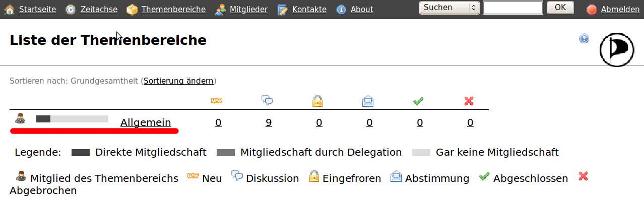Click the Sortierung ändern link

coord(178,81)
